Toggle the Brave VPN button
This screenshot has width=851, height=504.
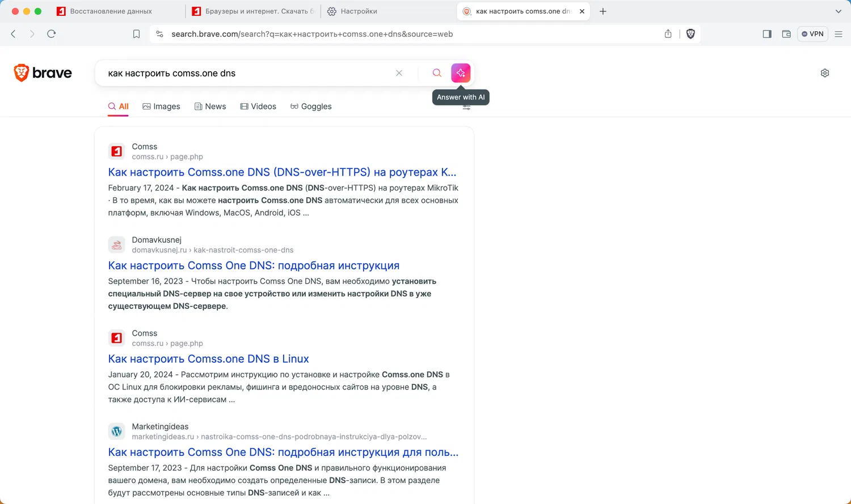(x=812, y=34)
